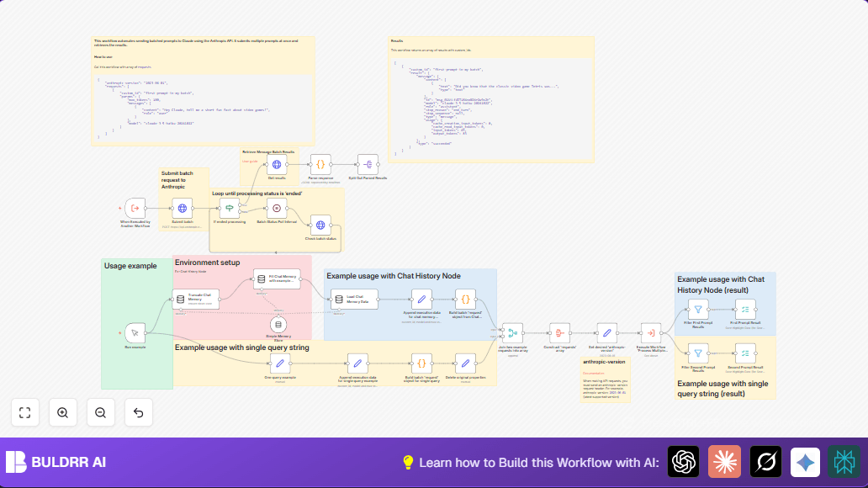
Task: Select the Append execution data for single query node
Action: [357, 364]
